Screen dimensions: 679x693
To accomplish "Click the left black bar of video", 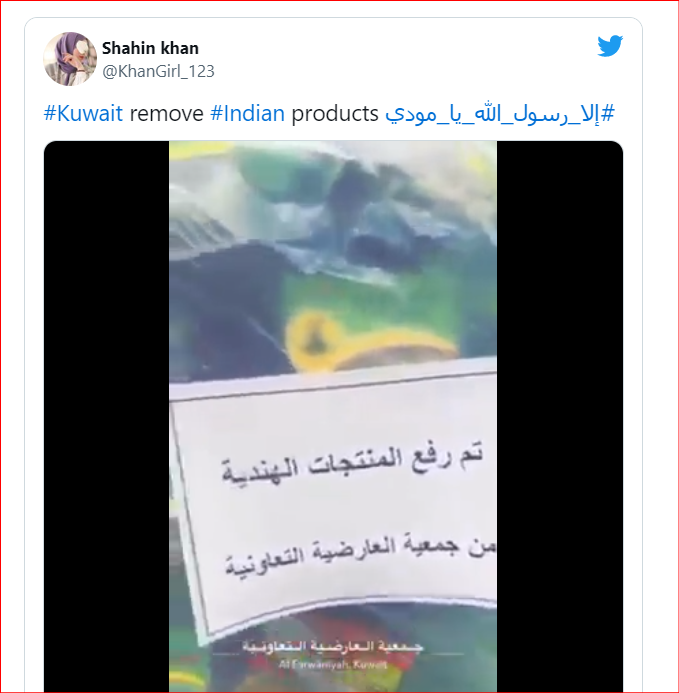I will (x=106, y=416).
